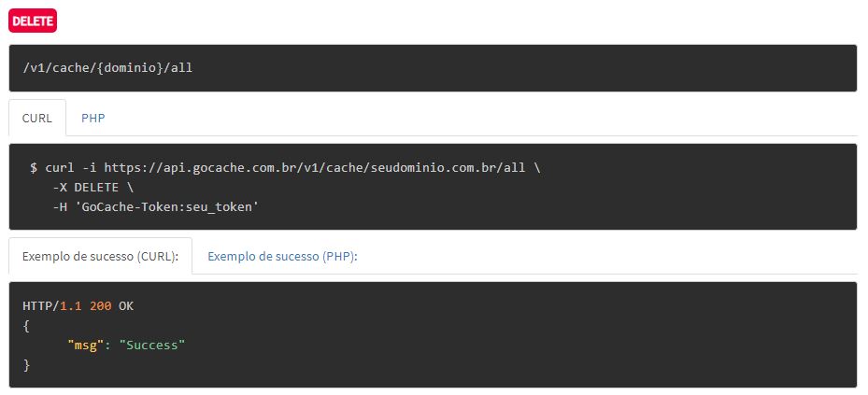Open the PHP request tab
Screen dimensions: 868x395
pos(93,118)
